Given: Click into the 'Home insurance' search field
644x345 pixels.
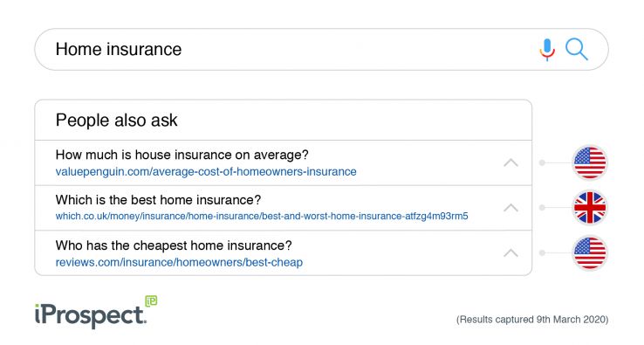Looking at the screenshot, I should 321,49.
